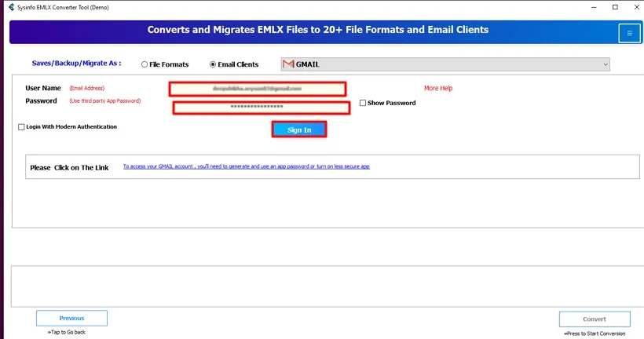Click the banner title about EMLX conversion
Image resolution: width=644 pixels, height=339 pixels.
pos(318,30)
